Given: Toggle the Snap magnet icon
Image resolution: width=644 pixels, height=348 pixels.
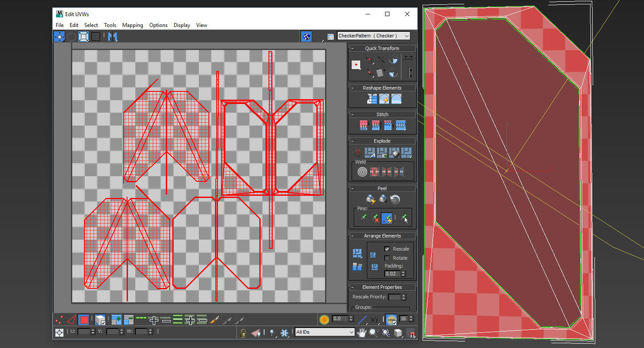Looking at the screenshot, I should coord(410,333).
